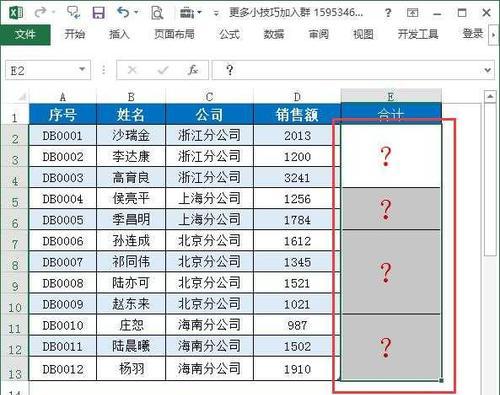Image resolution: width=500 pixels, height=395 pixels.
Task: Switch to the 开始 (Home) ribbon tab
Action: [75, 34]
